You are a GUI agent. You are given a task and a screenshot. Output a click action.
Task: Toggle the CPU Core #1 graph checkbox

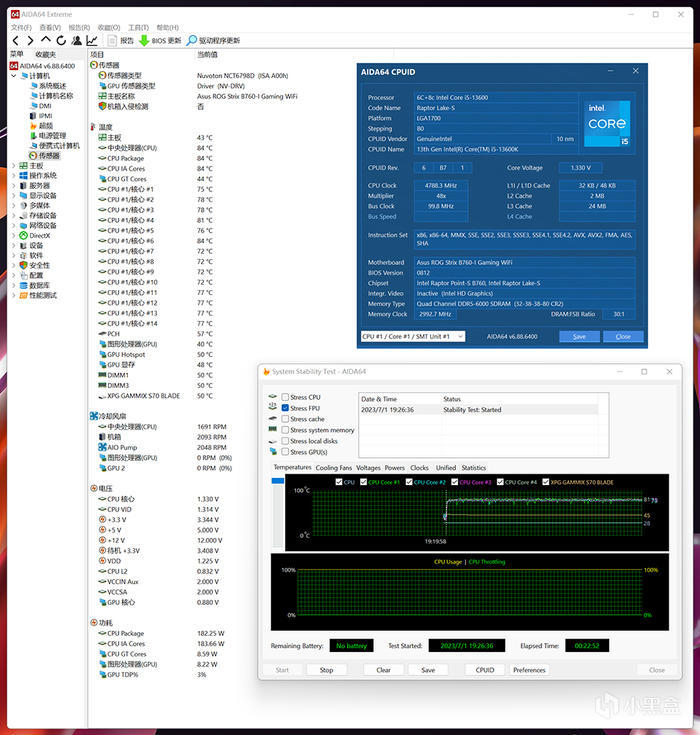point(363,482)
